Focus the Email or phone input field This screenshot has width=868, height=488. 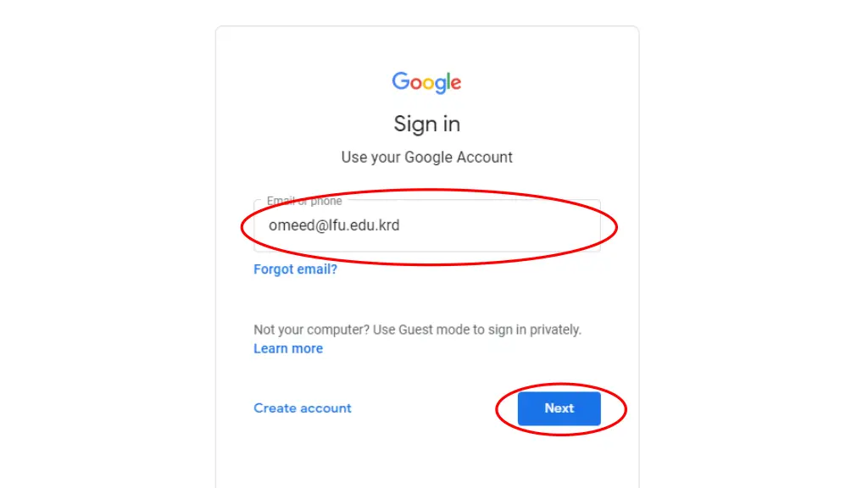(427, 225)
